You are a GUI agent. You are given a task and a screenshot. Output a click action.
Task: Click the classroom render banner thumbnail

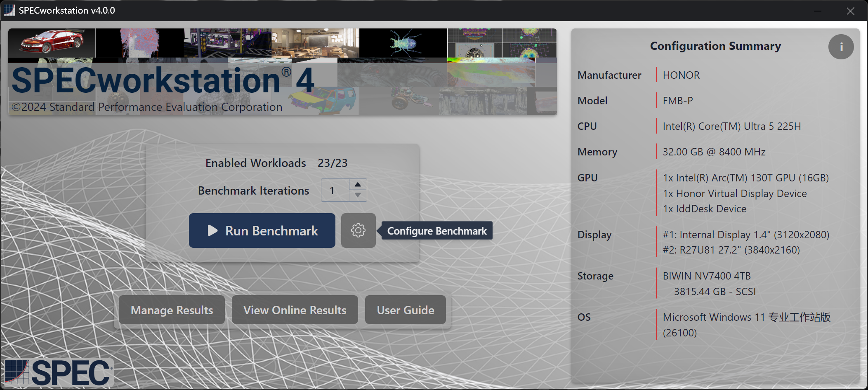(x=315, y=43)
